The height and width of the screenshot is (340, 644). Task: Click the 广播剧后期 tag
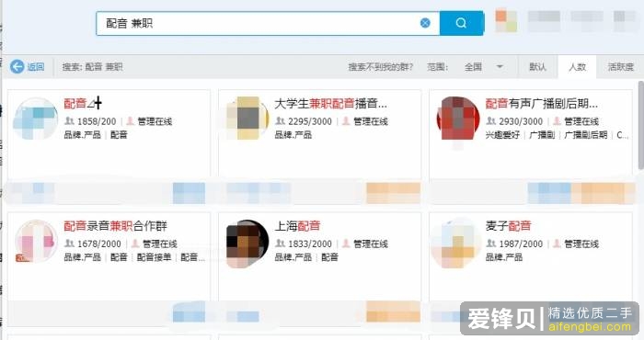pyautogui.click(x=586, y=134)
